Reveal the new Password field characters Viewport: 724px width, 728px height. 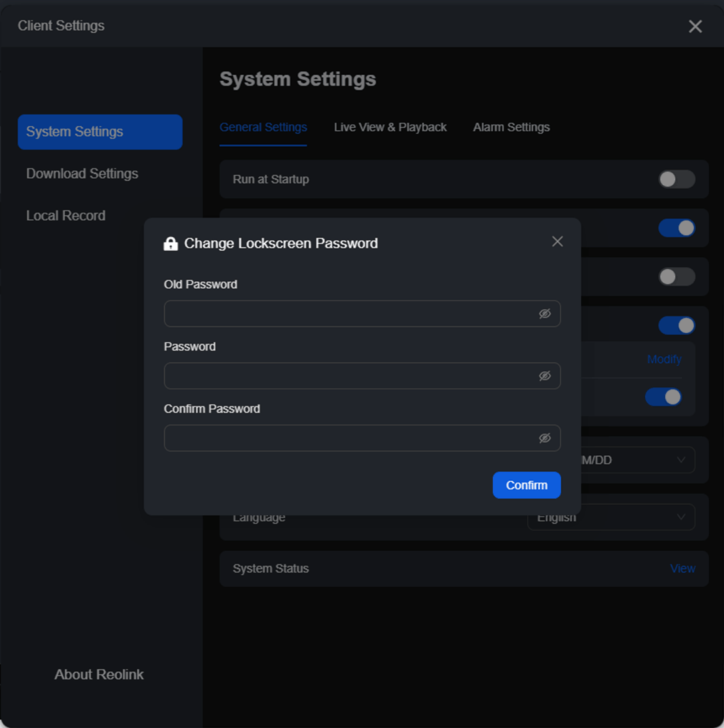pos(545,376)
